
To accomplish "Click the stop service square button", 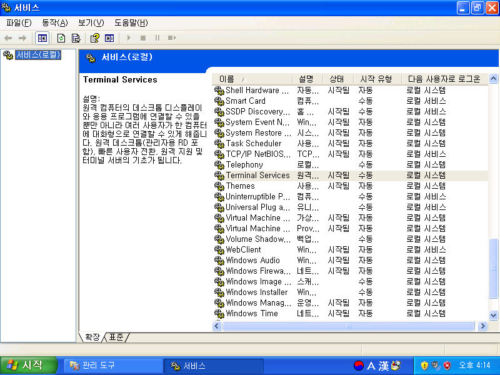I will click(x=143, y=38).
